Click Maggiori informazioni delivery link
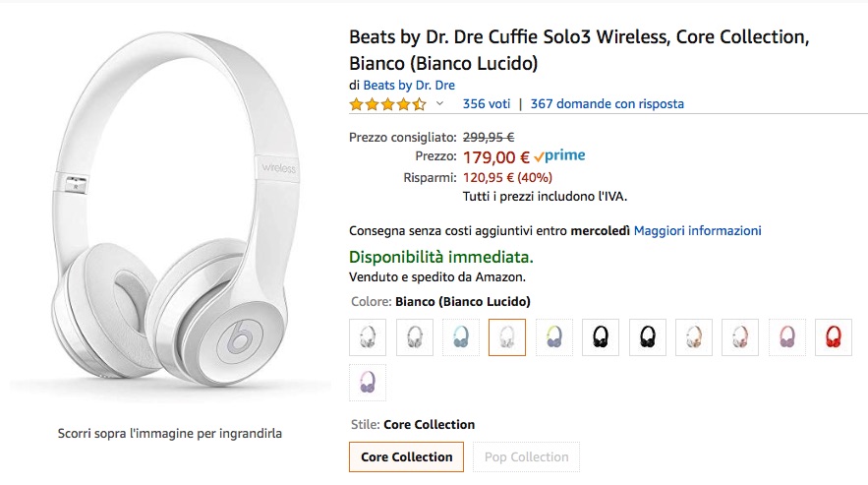Image resolution: width=868 pixels, height=485 pixels. (x=697, y=230)
